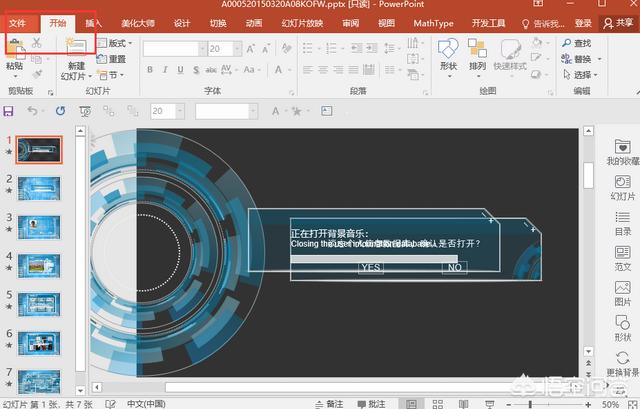640x409 pixels.
Task: Click the 新建幻灯片 (New Slide) icon
Action: (x=76, y=48)
